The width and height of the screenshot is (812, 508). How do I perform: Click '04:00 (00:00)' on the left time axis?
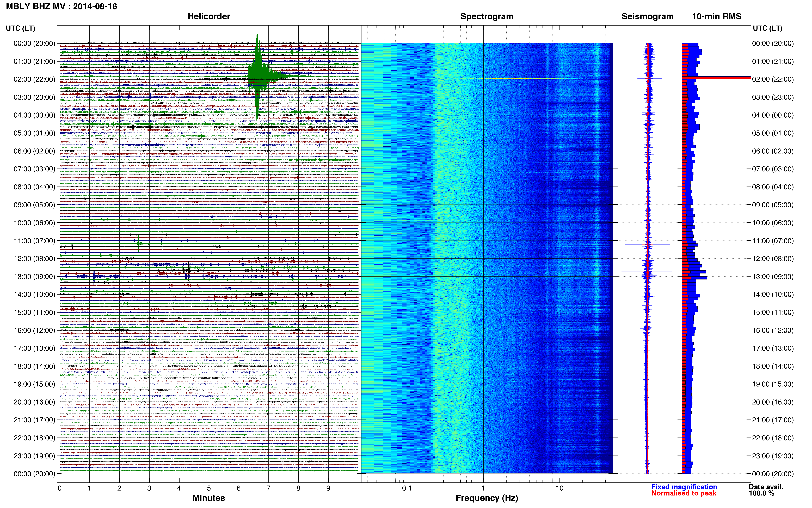34,115
